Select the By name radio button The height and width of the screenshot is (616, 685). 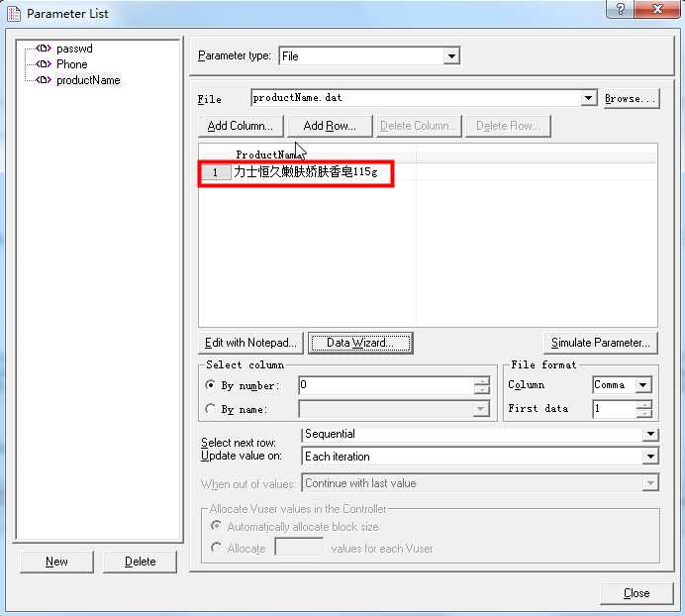pos(210,408)
